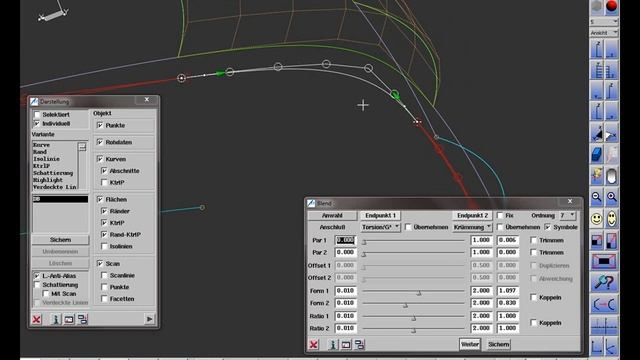Toggle the Individuell checkbox
The height and width of the screenshot is (360, 640).
37,123
